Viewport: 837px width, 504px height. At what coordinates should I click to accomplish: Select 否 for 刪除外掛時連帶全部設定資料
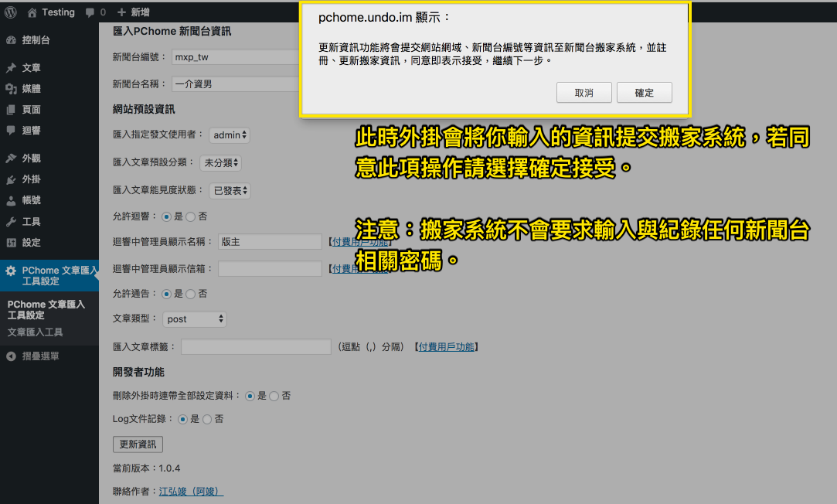pos(274,396)
